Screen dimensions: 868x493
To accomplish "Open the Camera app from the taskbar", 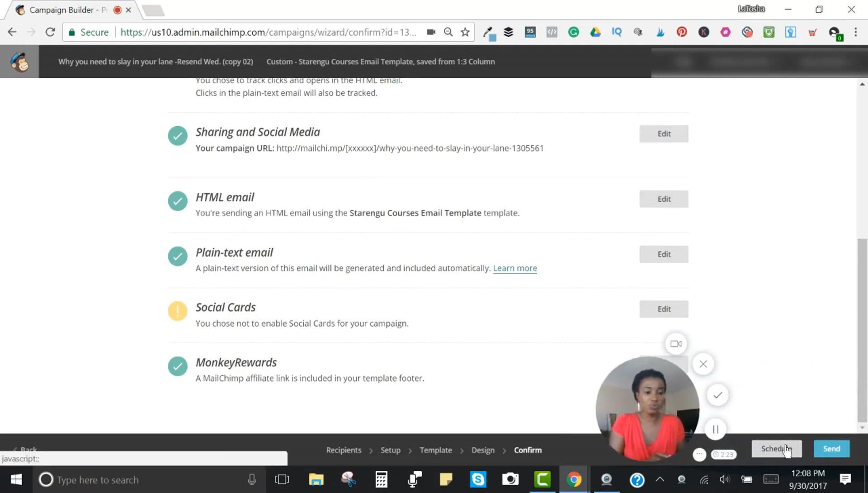I will pos(510,479).
